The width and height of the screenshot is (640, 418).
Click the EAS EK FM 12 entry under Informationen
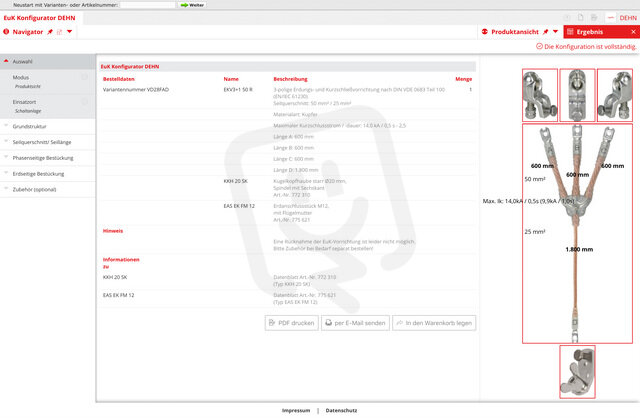[118, 295]
